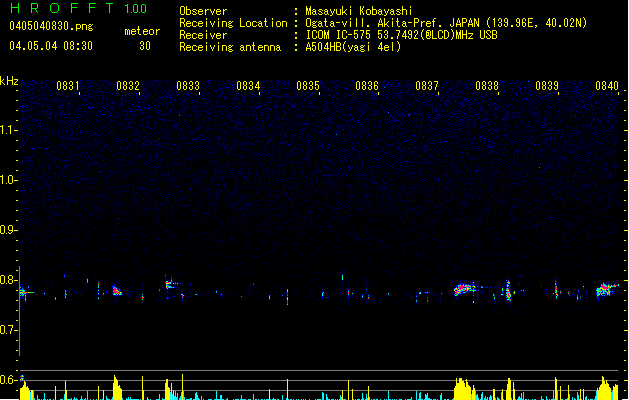
Task: Click the 0840 time marker
Action: pos(607,86)
